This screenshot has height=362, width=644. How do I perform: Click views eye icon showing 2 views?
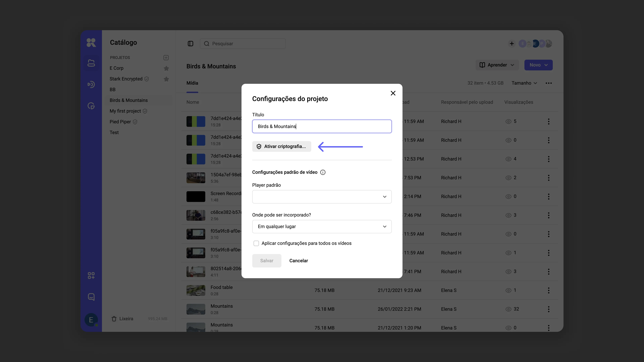[x=508, y=178]
